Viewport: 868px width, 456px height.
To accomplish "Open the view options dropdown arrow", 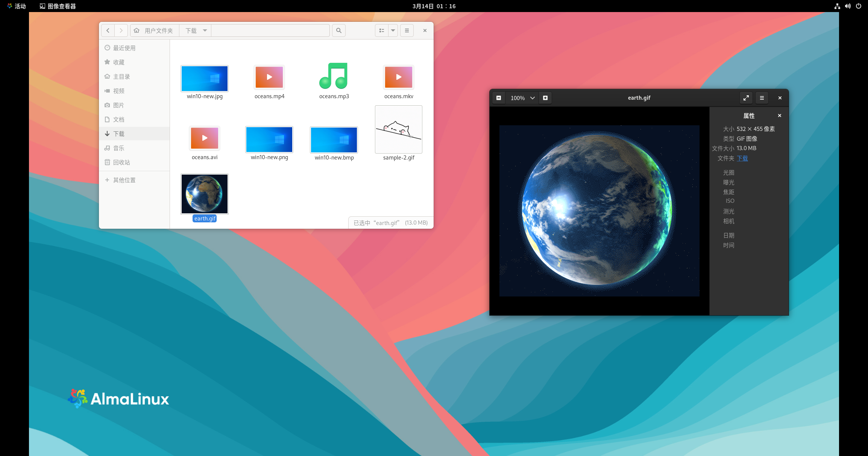I will coord(393,30).
